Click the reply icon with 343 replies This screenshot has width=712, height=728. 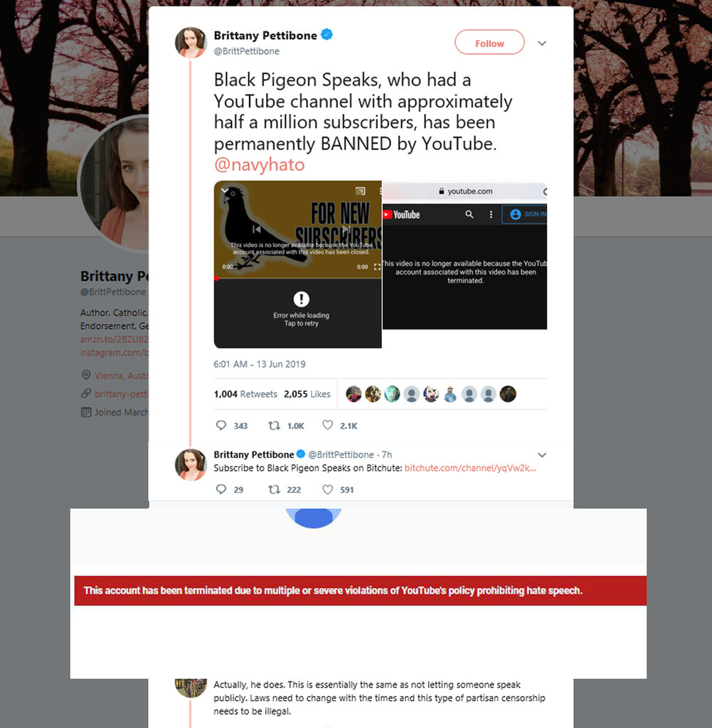pos(221,425)
